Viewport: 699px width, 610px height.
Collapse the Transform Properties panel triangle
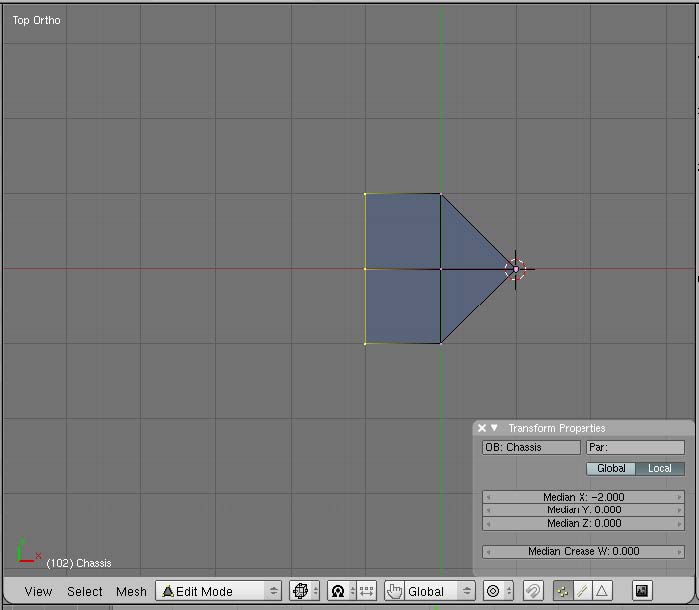point(494,428)
